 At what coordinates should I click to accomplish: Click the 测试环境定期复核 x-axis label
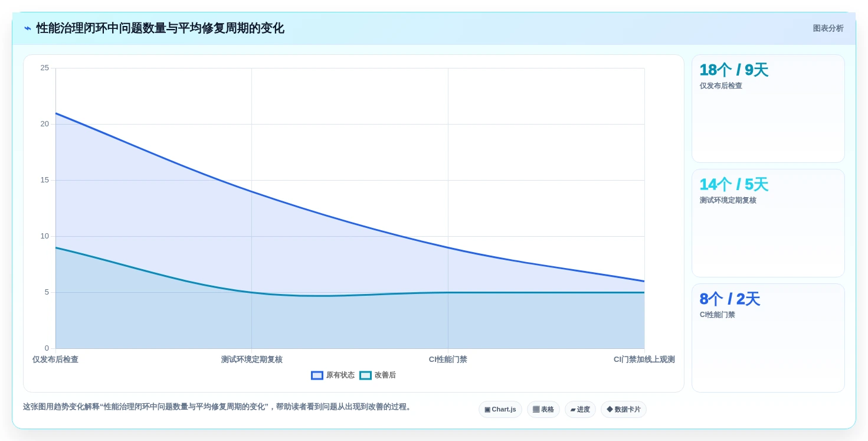(252, 360)
